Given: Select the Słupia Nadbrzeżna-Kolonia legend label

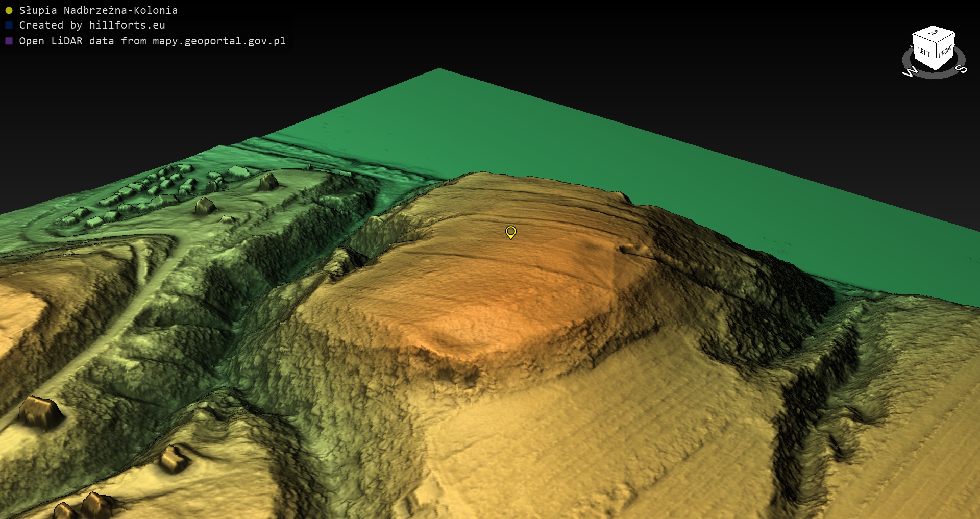Looking at the screenshot, I should pyautogui.click(x=99, y=10).
